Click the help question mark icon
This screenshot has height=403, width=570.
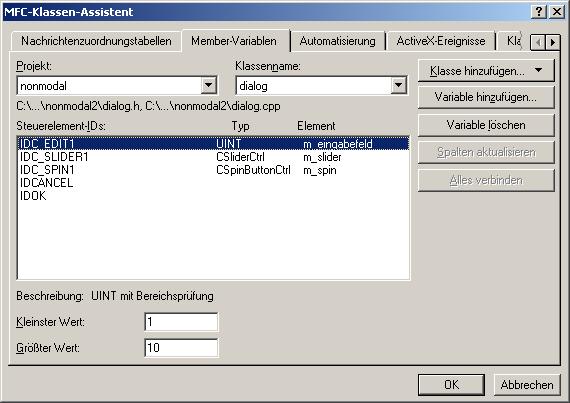pyautogui.click(x=539, y=12)
